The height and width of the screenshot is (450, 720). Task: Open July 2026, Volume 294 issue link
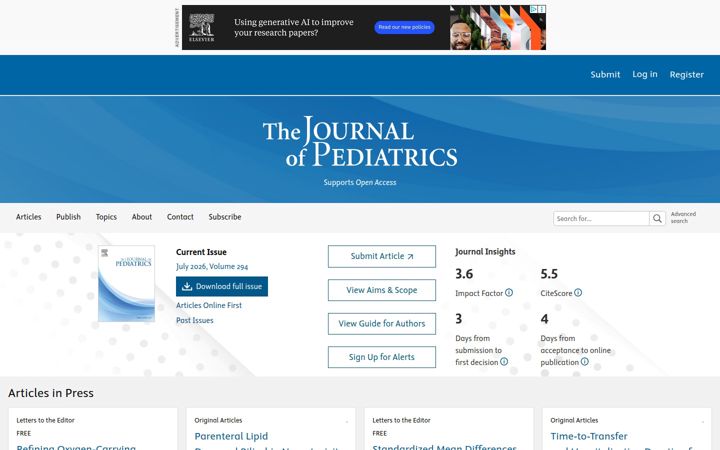pos(212,266)
